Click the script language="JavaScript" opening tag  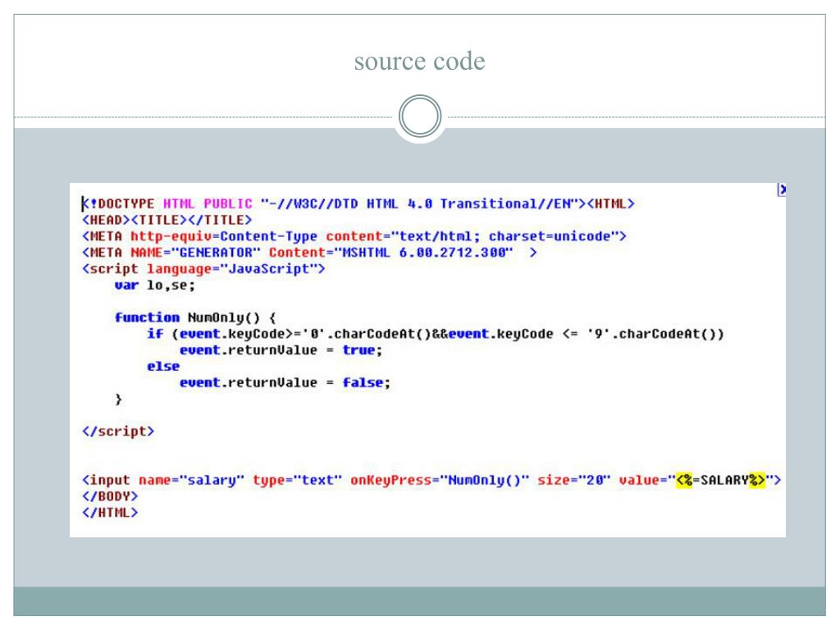tap(203, 268)
